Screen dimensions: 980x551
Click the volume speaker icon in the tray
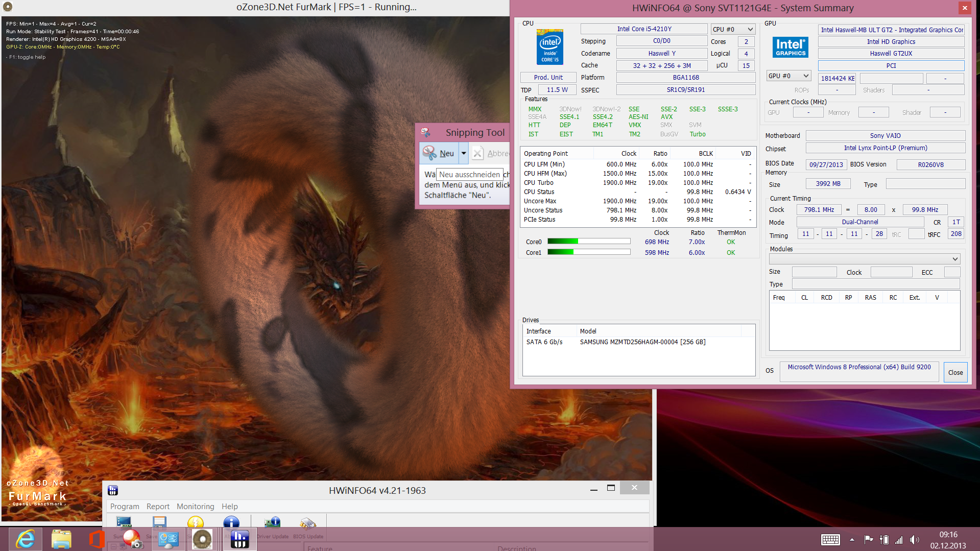coord(914,540)
